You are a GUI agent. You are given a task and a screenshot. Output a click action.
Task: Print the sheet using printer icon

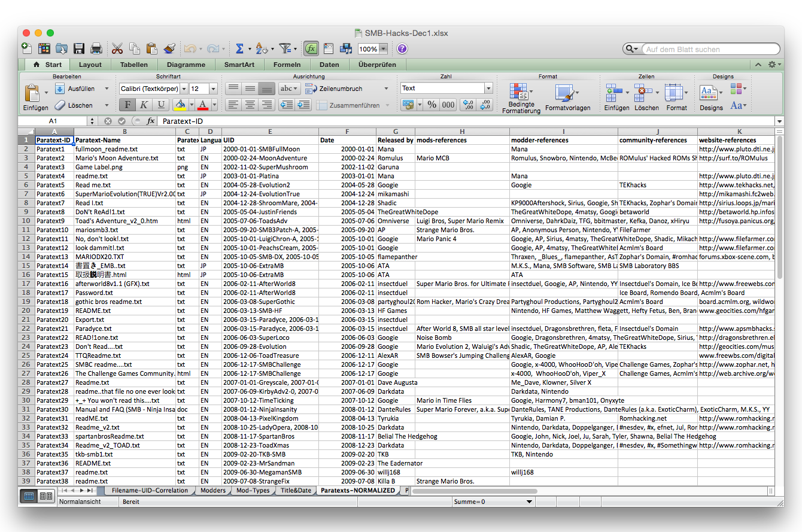coord(96,48)
